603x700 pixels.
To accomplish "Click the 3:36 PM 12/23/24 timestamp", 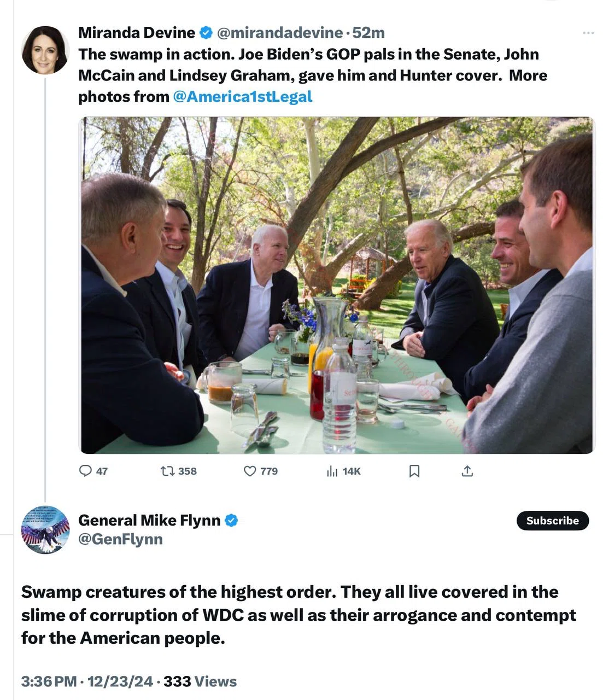I will click(87, 681).
